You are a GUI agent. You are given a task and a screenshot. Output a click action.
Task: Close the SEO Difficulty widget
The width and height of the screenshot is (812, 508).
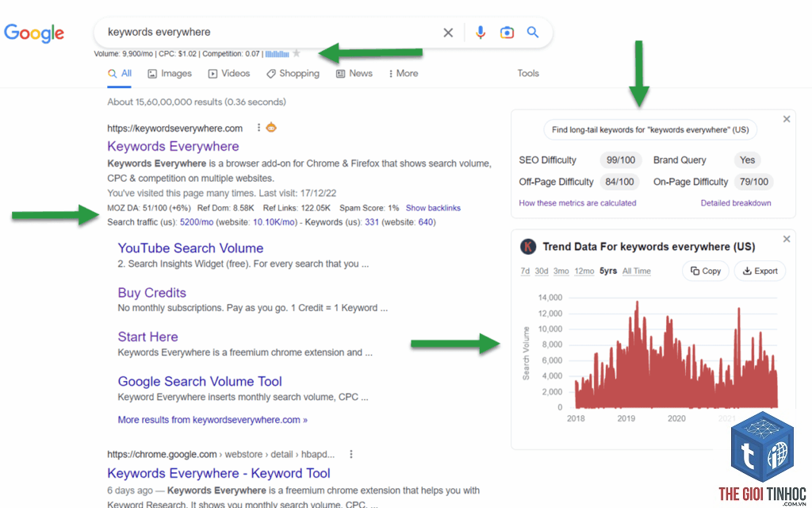(787, 119)
